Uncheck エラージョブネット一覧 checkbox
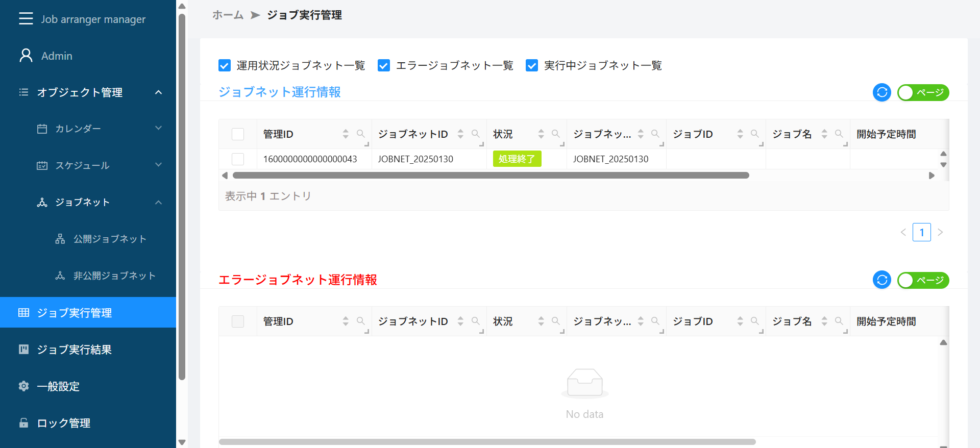Image resolution: width=980 pixels, height=448 pixels. point(384,65)
